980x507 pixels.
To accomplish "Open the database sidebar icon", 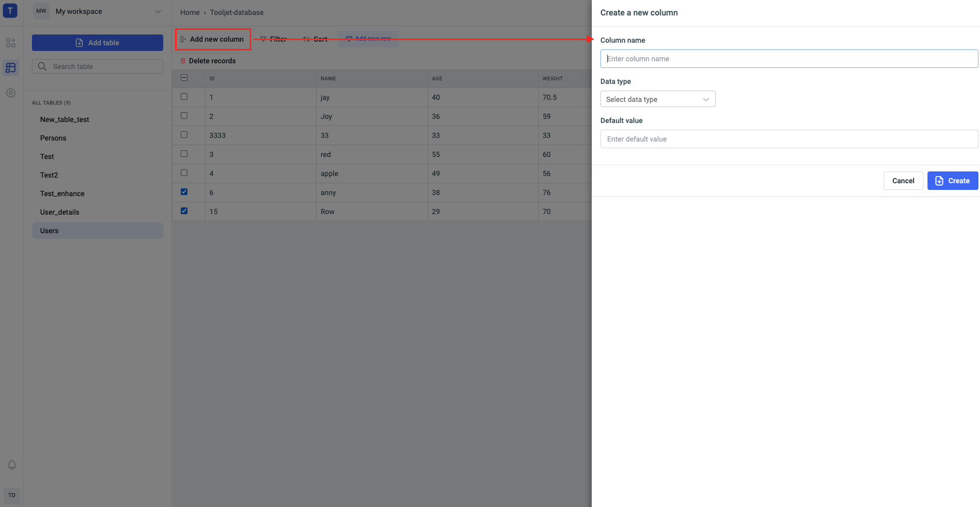I will click(11, 68).
